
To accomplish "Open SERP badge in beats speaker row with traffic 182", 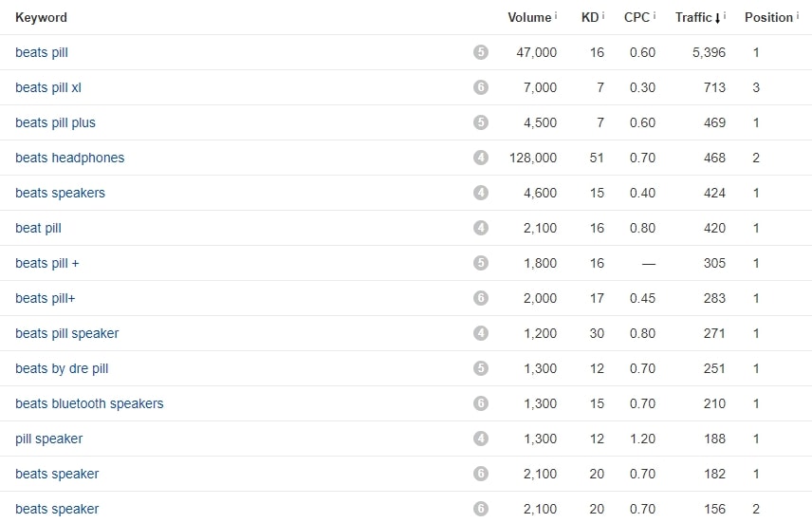I will 481,474.
